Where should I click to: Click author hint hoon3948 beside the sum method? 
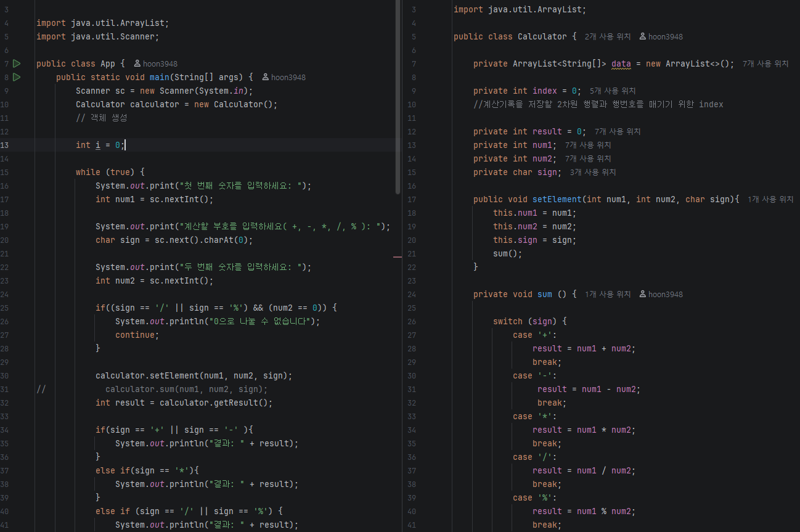tap(665, 295)
